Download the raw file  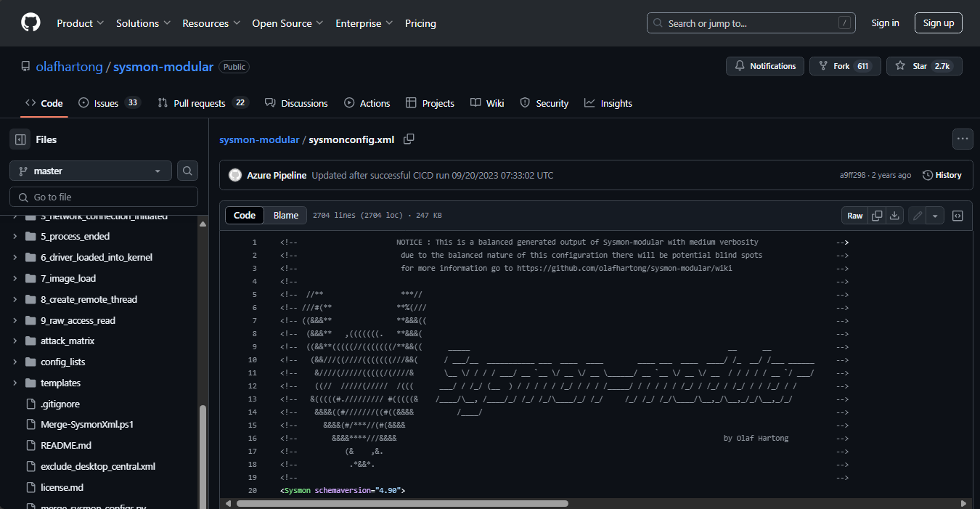click(895, 216)
